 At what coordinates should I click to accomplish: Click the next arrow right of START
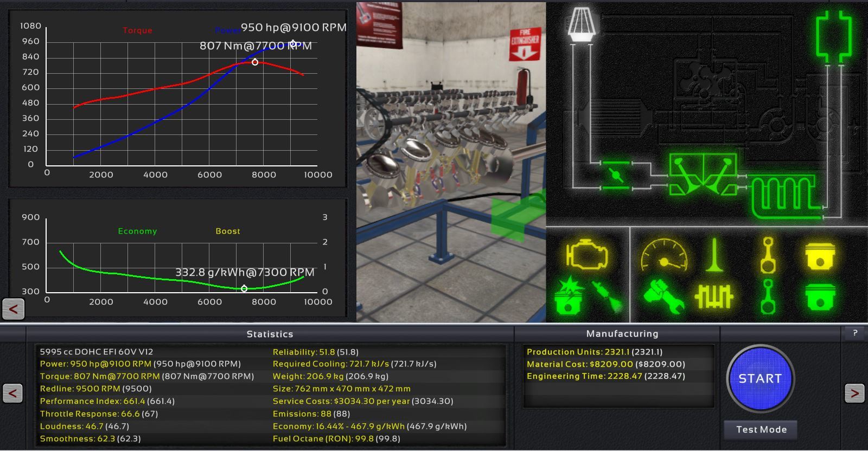coord(854,392)
